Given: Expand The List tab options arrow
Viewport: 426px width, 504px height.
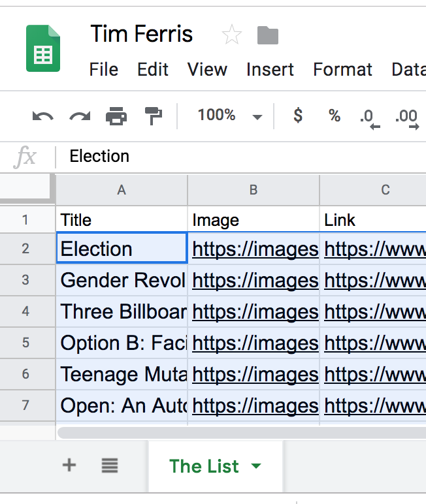Looking at the screenshot, I should pyautogui.click(x=256, y=466).
